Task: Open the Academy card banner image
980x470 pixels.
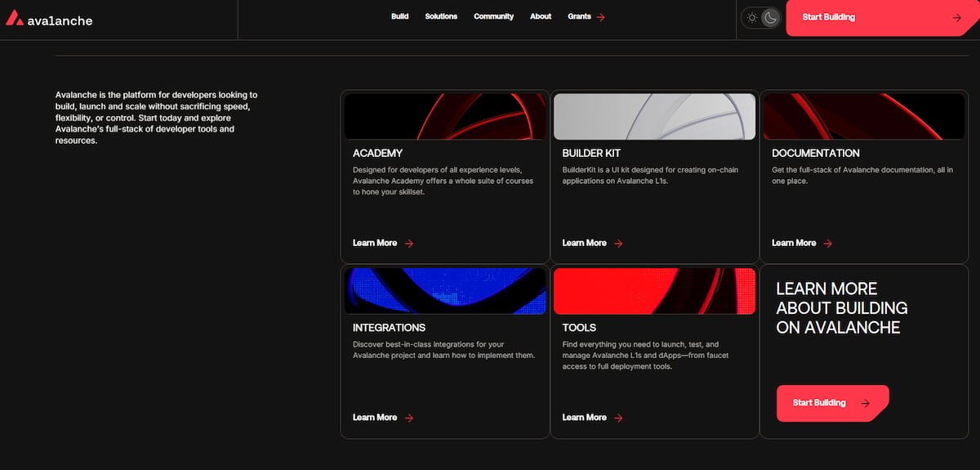Action: pyautogui.click(x=445, y=116)
